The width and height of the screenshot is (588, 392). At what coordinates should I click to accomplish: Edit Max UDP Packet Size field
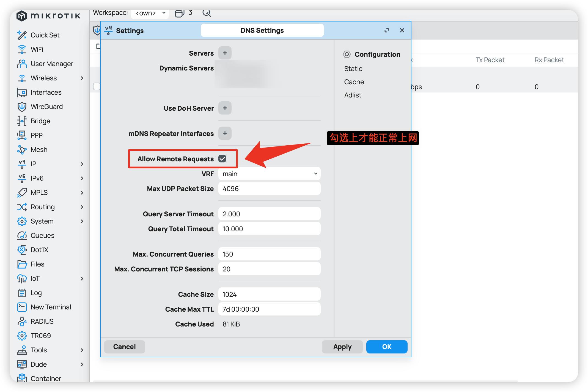(x=270, y=189)
